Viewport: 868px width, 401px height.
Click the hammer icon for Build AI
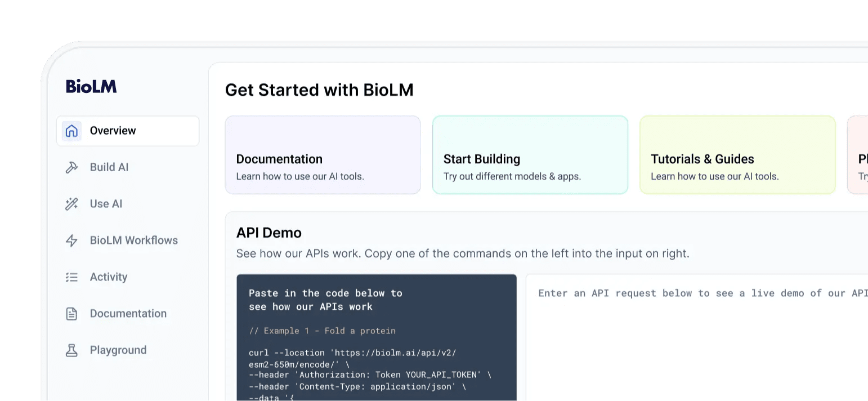tap(71, 167)
